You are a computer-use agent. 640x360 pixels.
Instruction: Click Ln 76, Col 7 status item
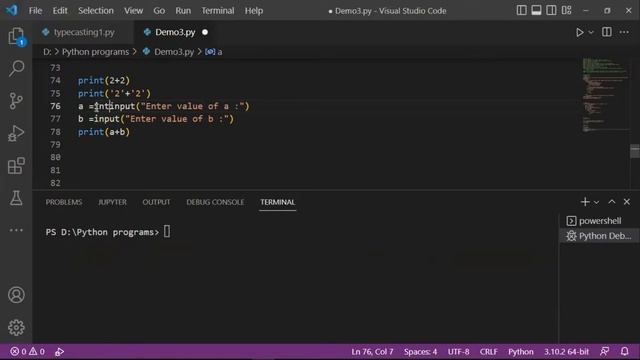[372, 351]
